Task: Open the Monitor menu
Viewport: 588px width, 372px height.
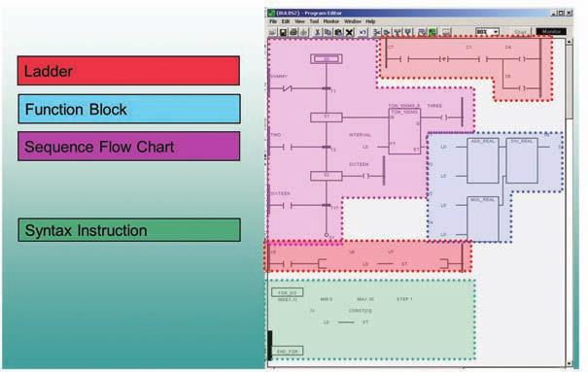Action: [331, 21]
